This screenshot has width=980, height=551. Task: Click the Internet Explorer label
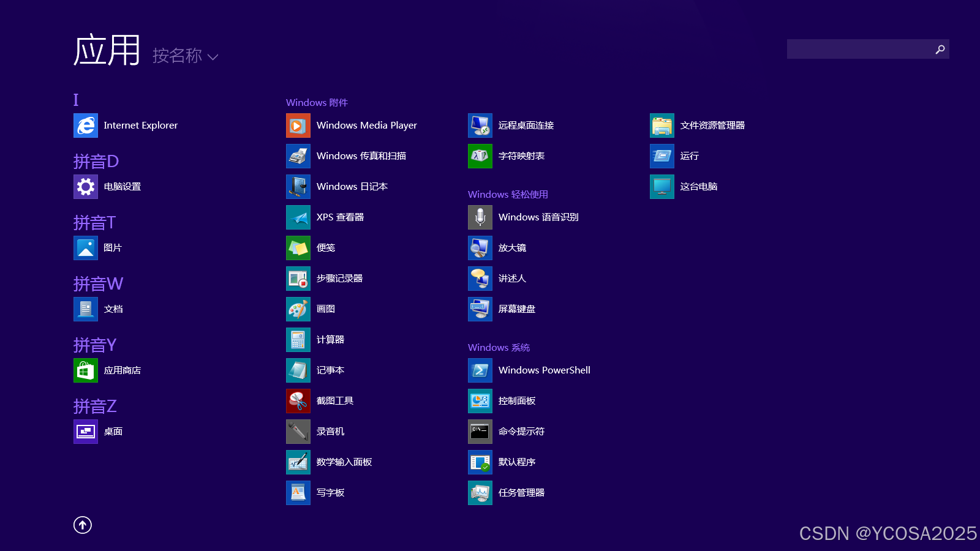click(141, 126)
